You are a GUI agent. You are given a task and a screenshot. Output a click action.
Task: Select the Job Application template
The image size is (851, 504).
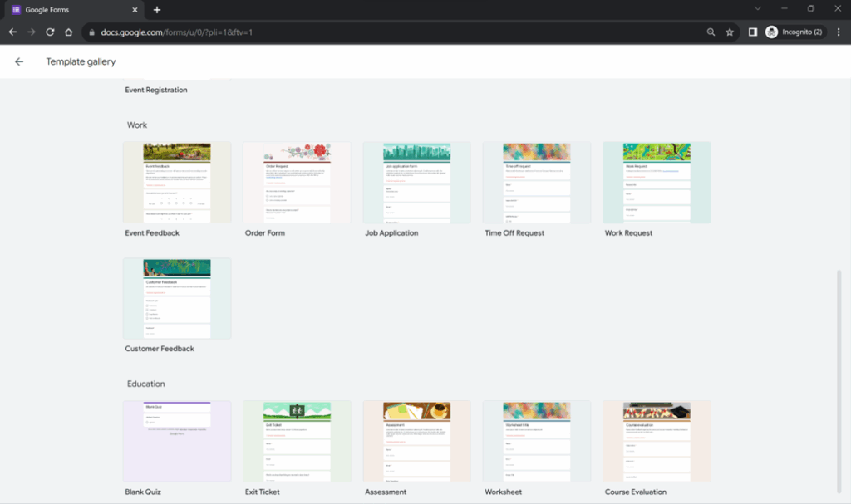(x=416, y=182)
